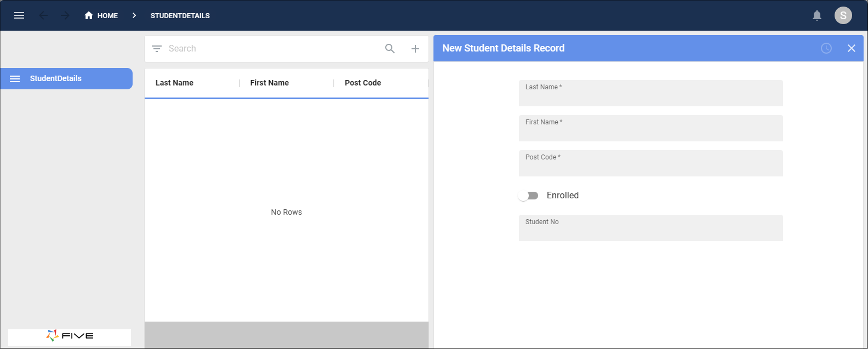Click the filter icon in search bar
Viewport: 868px width, 349px height.
[157, 49]
